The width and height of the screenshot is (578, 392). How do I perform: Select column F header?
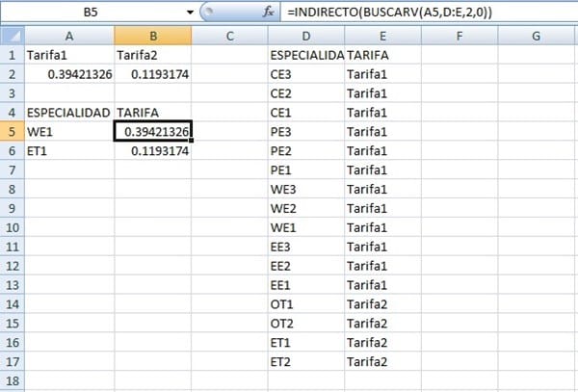tap(460, 36)
